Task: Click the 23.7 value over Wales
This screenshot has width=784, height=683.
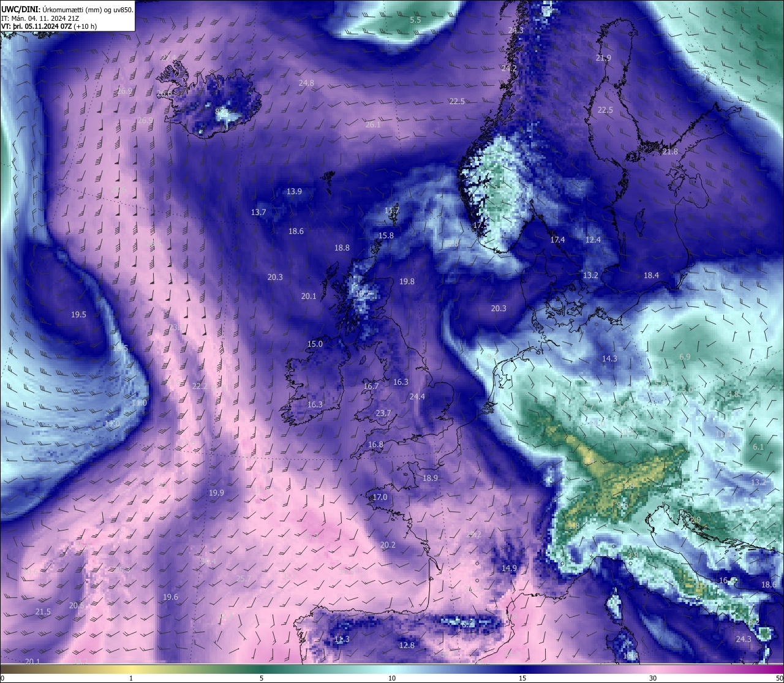Action: point(383,413)
